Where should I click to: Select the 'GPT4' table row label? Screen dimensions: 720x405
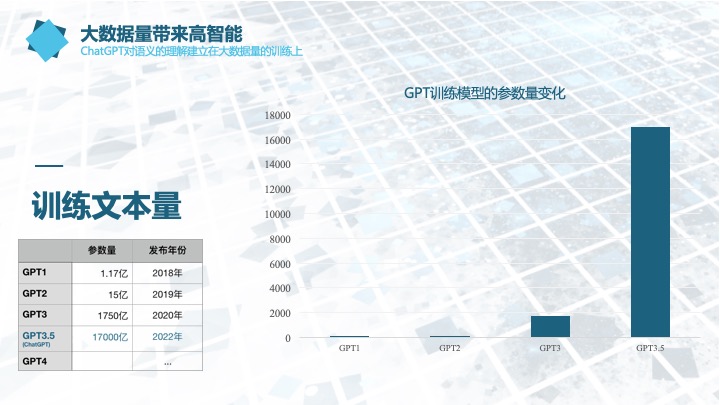tap(45, 361)
